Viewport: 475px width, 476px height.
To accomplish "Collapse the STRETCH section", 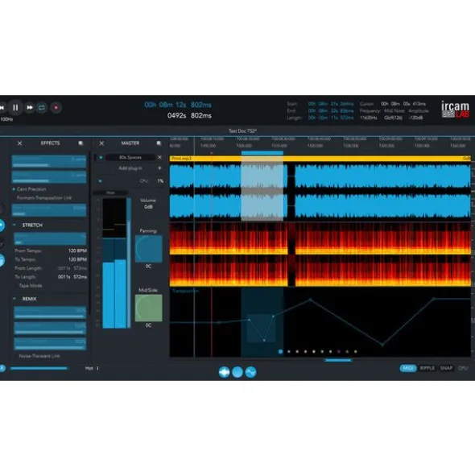I will pyautogui.click(x=14, y=225).
